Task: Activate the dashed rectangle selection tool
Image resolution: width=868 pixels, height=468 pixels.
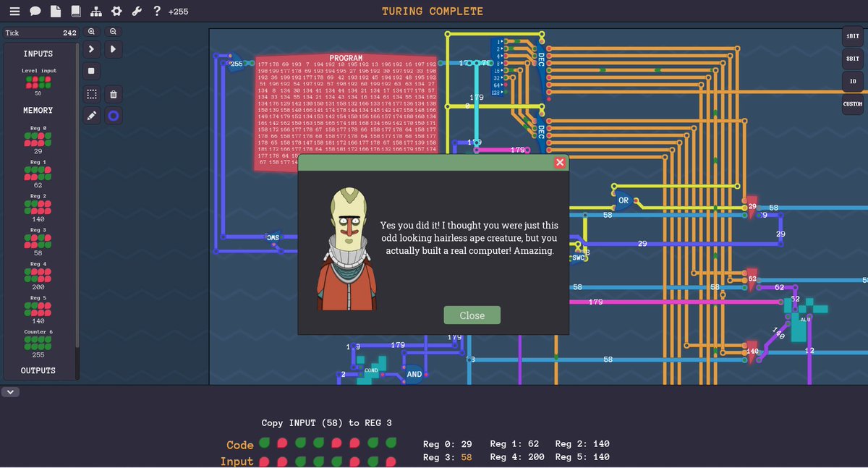Action: click(92, 94)
